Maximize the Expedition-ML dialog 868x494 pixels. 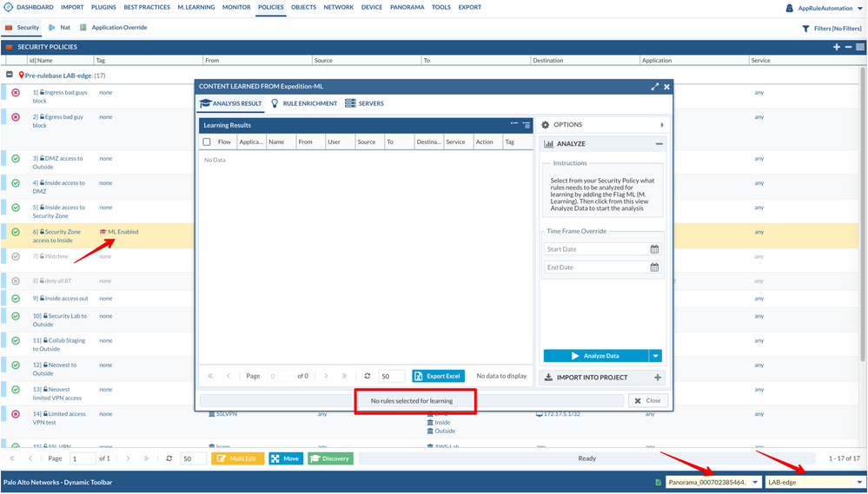pos(655,86)
